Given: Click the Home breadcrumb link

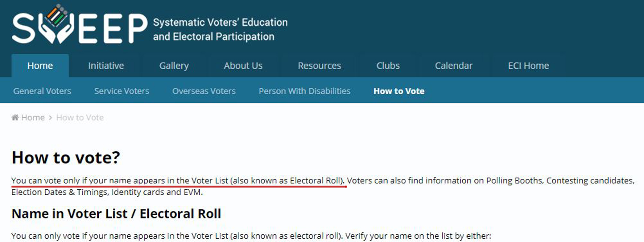Looking at the screenshot, I should pos(33,117).
